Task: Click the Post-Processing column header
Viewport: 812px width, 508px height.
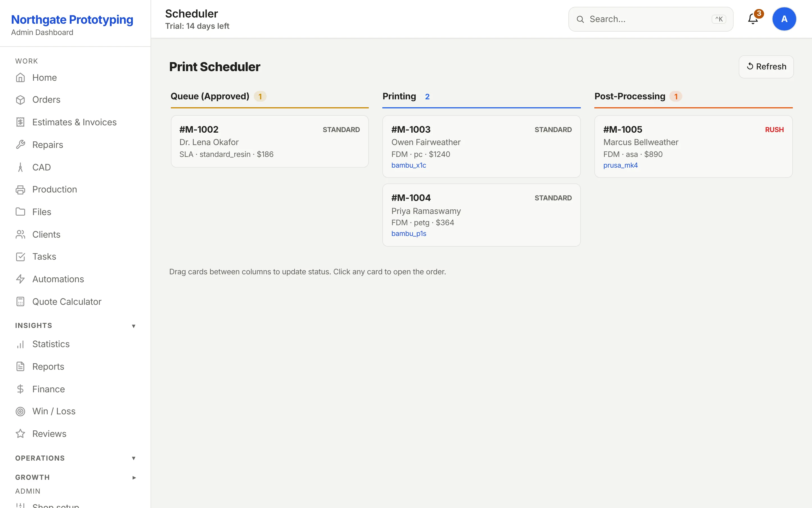Action: coord(630,97)
